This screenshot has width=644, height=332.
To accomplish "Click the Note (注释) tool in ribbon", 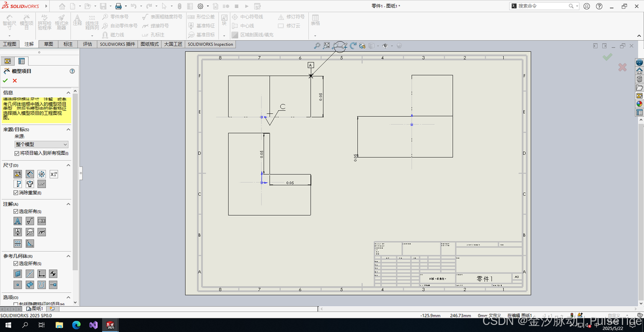I will [x=77, y=20].
